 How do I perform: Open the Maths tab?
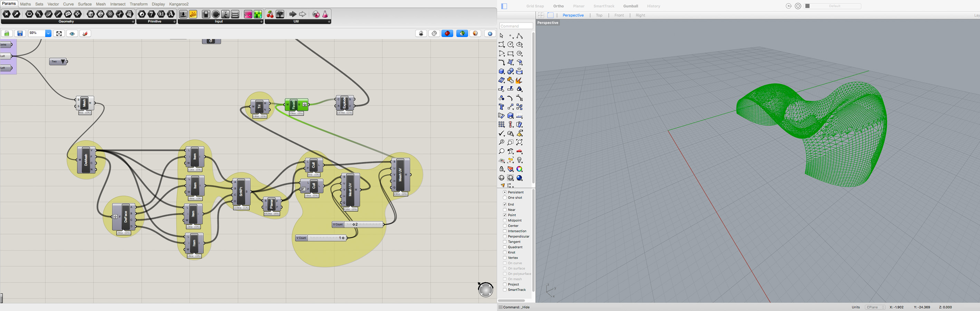pos(26,4)
